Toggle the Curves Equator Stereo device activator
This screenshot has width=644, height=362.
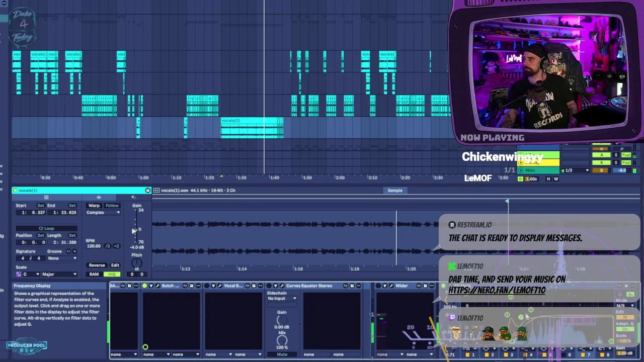click(269, 286)
